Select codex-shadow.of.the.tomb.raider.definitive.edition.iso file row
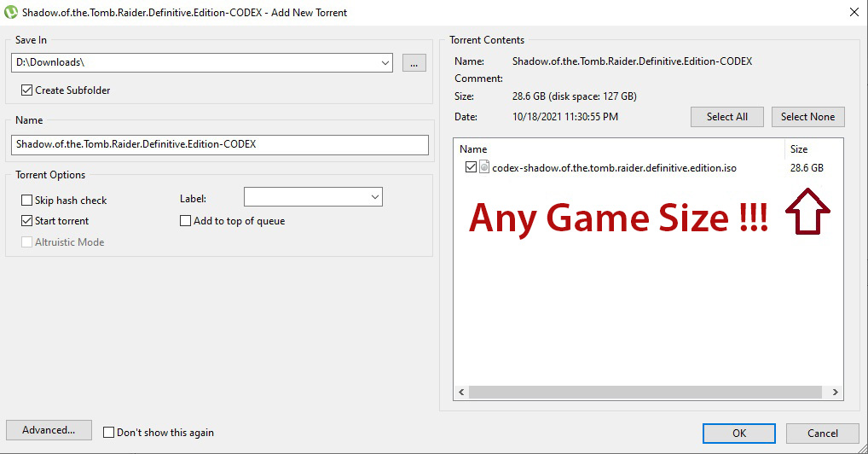Viewport: 868px width, 454px height. 614,167
